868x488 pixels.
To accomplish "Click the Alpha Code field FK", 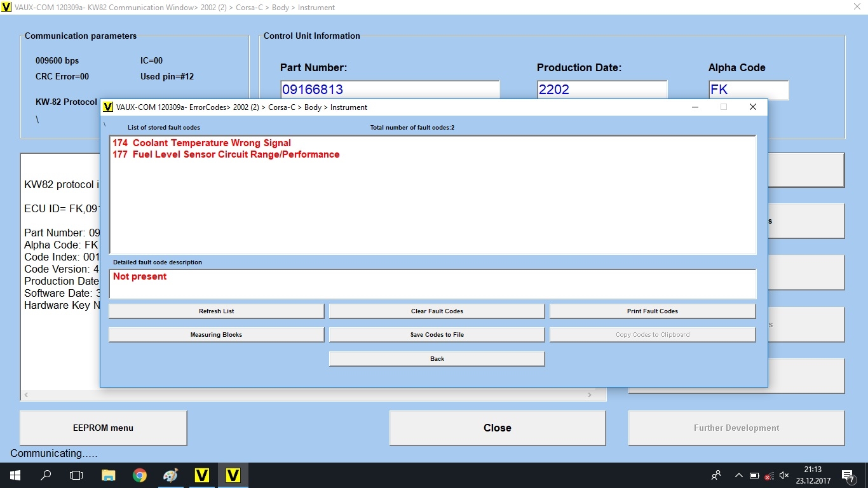I will point(749,90).
